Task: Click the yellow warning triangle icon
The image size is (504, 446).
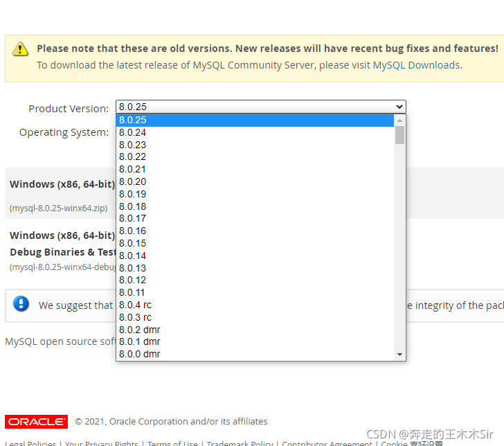Action: click(x=20, y=49)
